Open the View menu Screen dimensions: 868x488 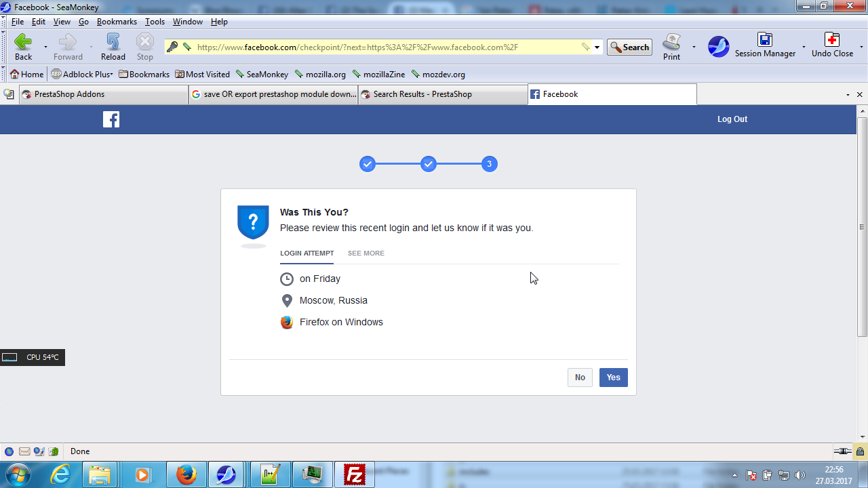[x=62, y=22]
